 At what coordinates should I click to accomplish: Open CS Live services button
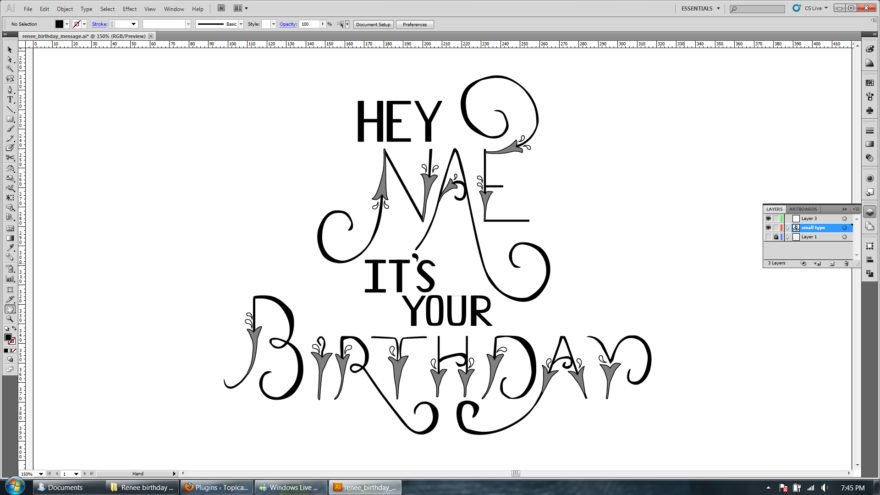click(810, 8)
